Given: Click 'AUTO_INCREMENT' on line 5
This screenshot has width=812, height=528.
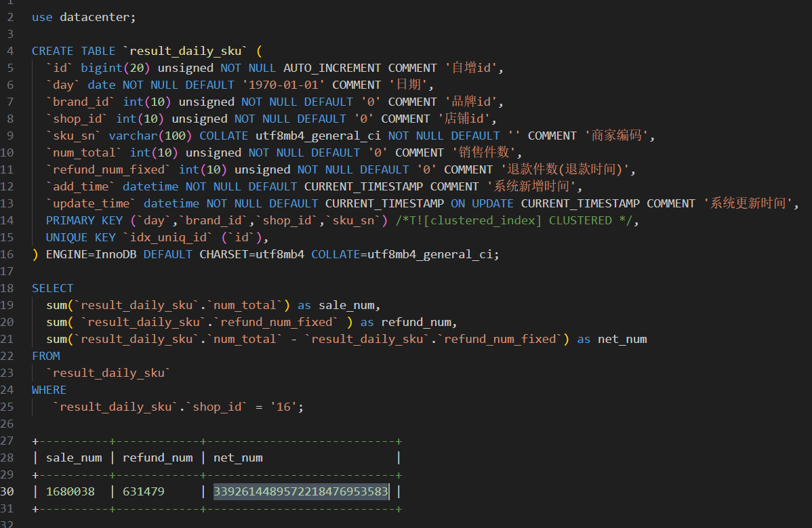Looking at the screenshot, I should 332,68.
